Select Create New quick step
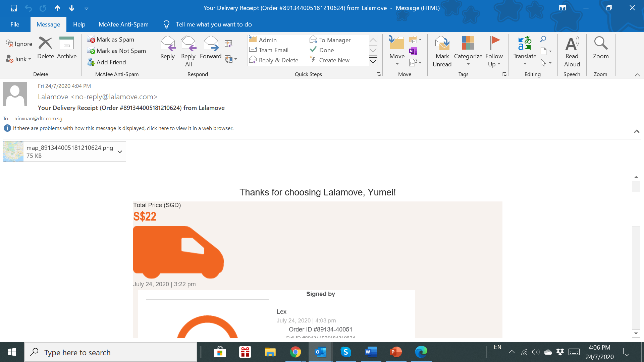This screenshot has height=362, width=644. (x=330, y=60)
